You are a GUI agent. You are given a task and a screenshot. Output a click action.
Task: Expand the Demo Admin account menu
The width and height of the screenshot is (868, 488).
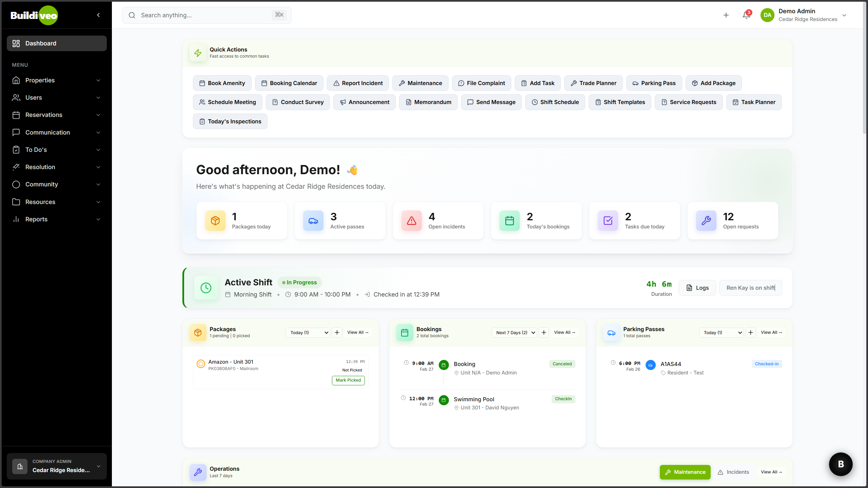pyautogui.click(x=844, y=15)
